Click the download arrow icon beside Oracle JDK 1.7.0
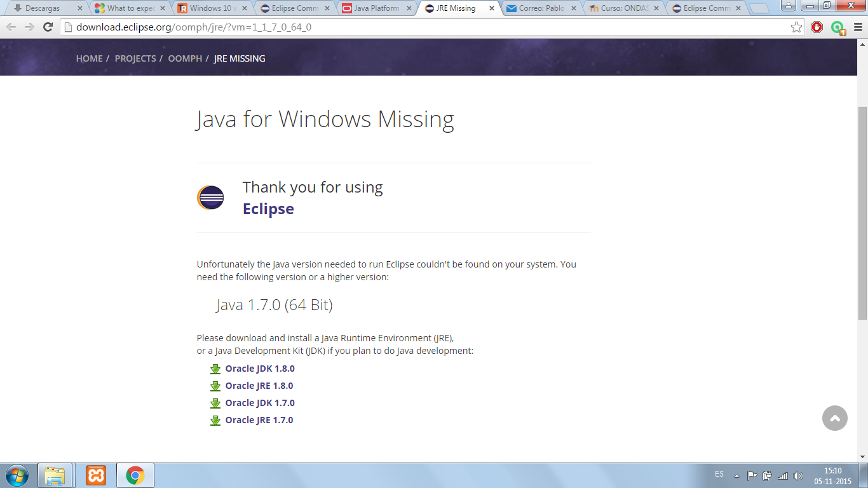The width and height of the screenshot is (868, 488). [215, 403]
